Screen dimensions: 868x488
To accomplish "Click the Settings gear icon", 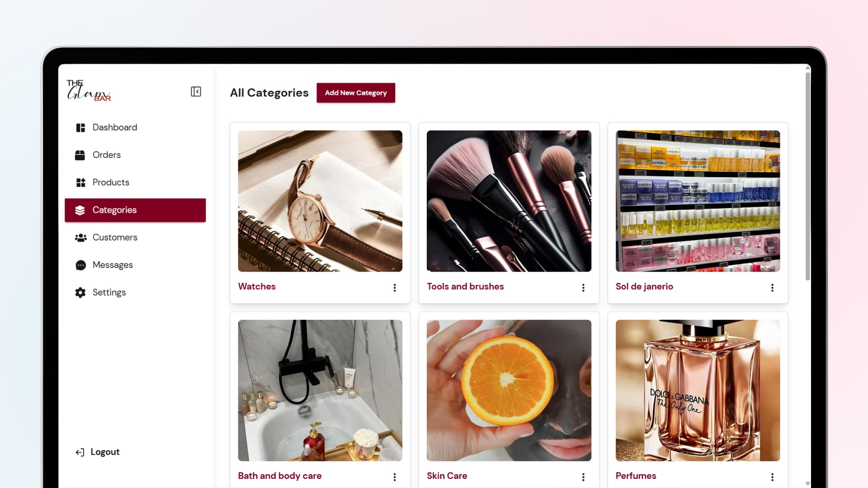I will 80,292.
